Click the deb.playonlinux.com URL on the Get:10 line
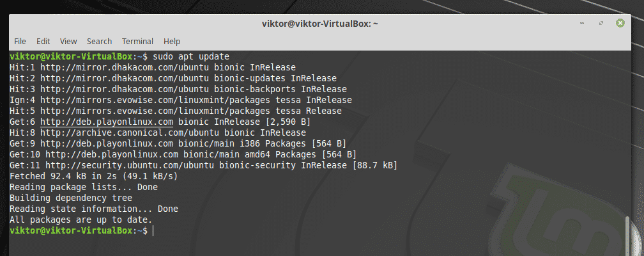644x256 pixels. (112, 154)
